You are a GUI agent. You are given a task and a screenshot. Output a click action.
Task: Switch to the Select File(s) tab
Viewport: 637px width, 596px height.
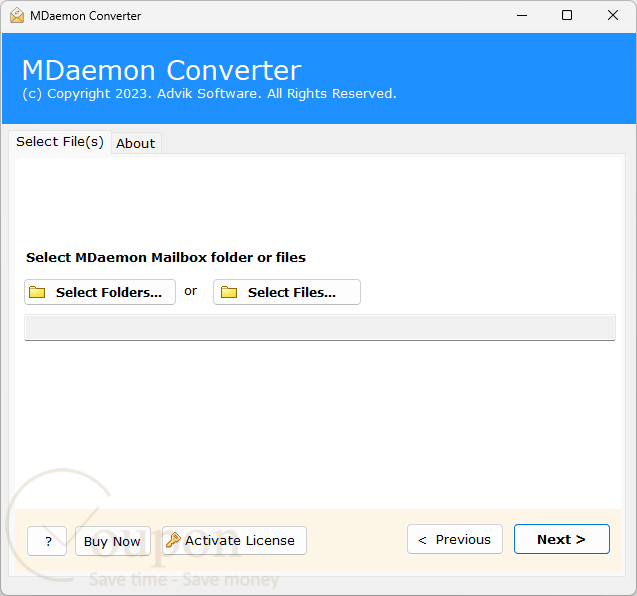tap(60, 142)
